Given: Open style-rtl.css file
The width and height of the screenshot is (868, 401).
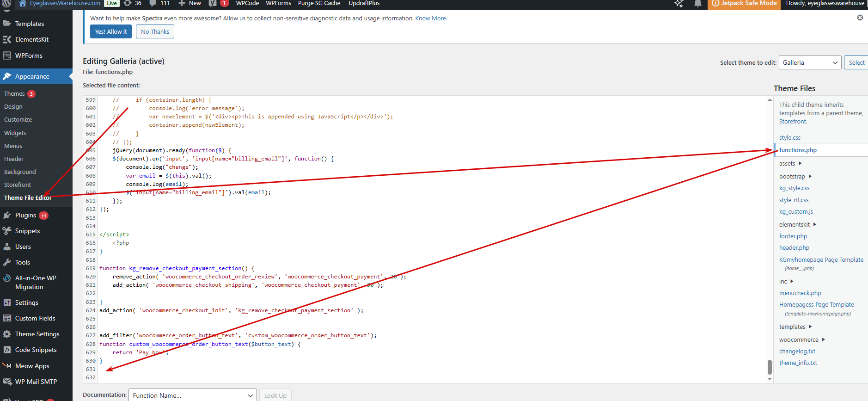Looking at the screenshot, I should point(794,200).
